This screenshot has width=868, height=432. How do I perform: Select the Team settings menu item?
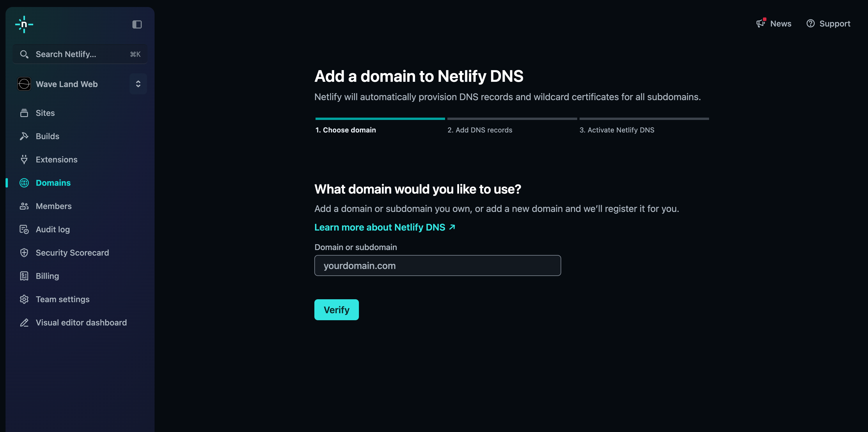(x=63, y=299)
